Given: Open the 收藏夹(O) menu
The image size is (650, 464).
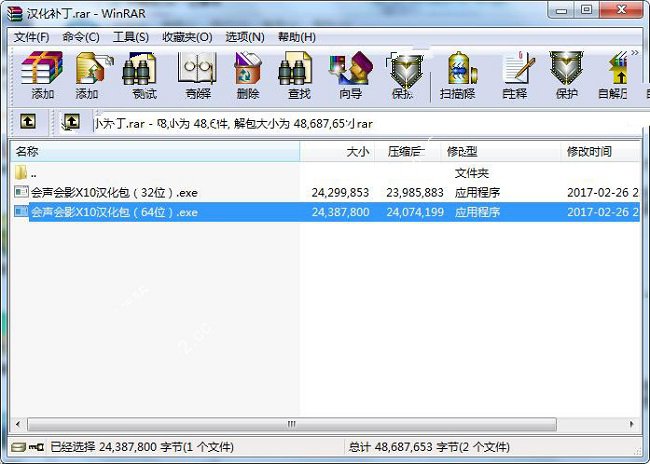Looking at the screenshot, I should pyautogui.click(x=187, y=37).
